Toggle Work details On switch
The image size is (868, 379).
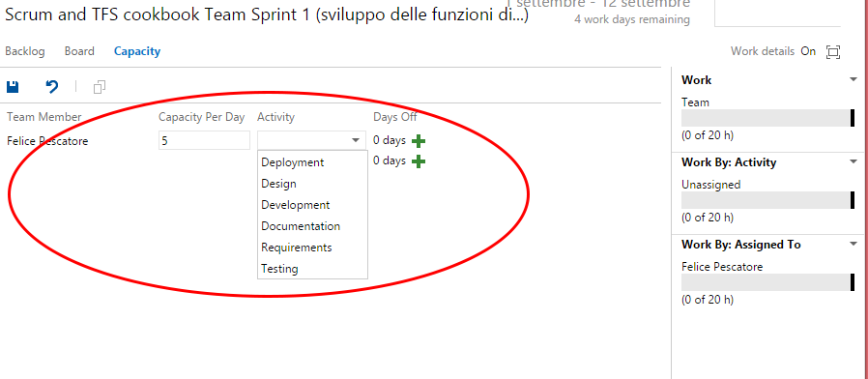(808, 51)
